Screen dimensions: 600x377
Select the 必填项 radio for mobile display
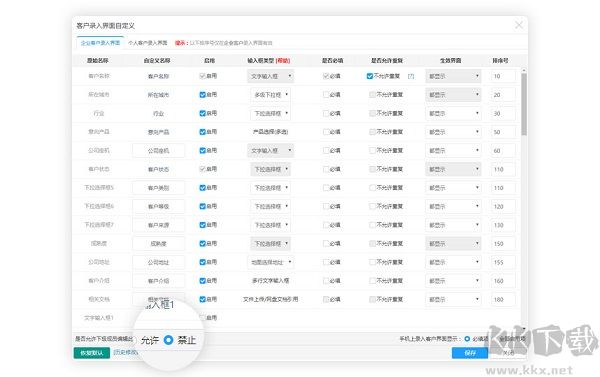pos(467,339)
